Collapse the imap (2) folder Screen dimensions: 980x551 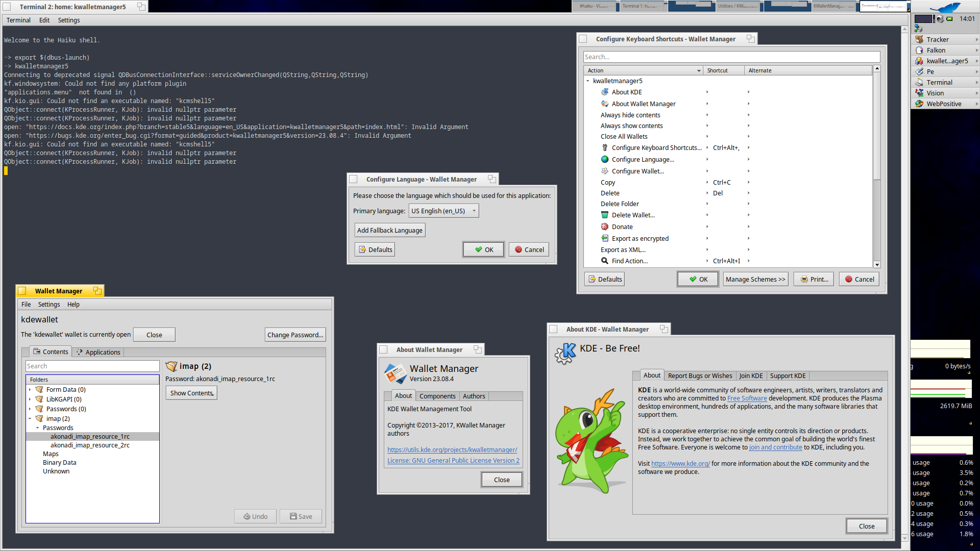coord(30,418)
